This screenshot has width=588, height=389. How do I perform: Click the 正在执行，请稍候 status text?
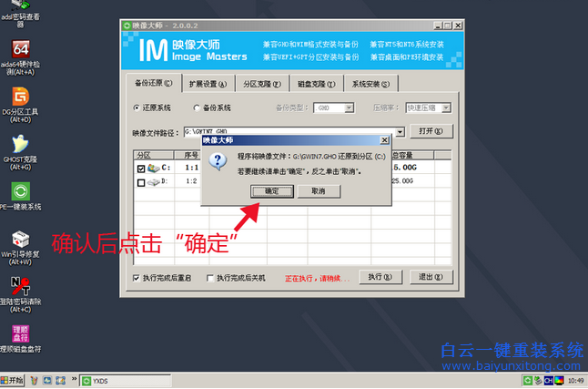click(318, 278)
